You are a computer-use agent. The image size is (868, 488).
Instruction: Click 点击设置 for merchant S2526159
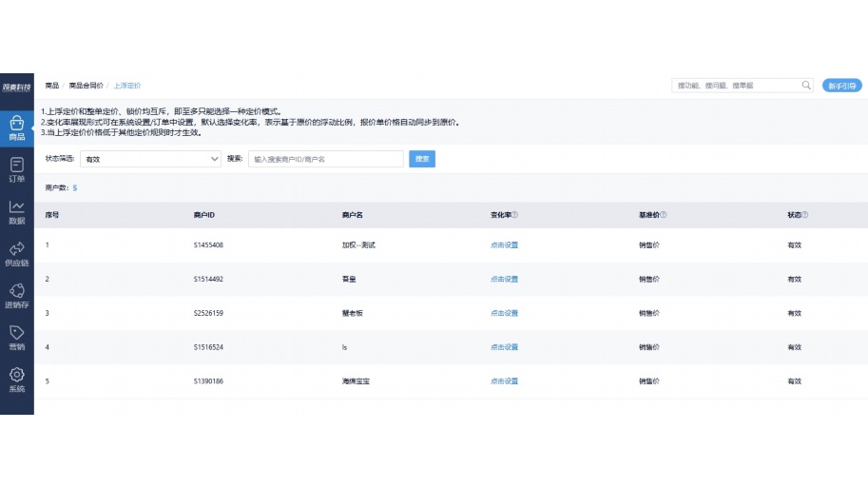[504, 313]
